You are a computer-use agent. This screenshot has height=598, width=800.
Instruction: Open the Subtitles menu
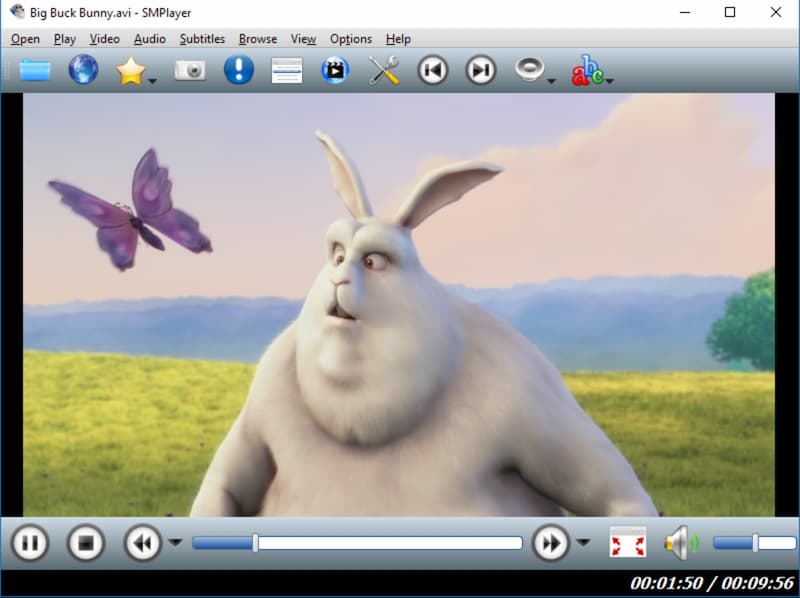(202, 39)
